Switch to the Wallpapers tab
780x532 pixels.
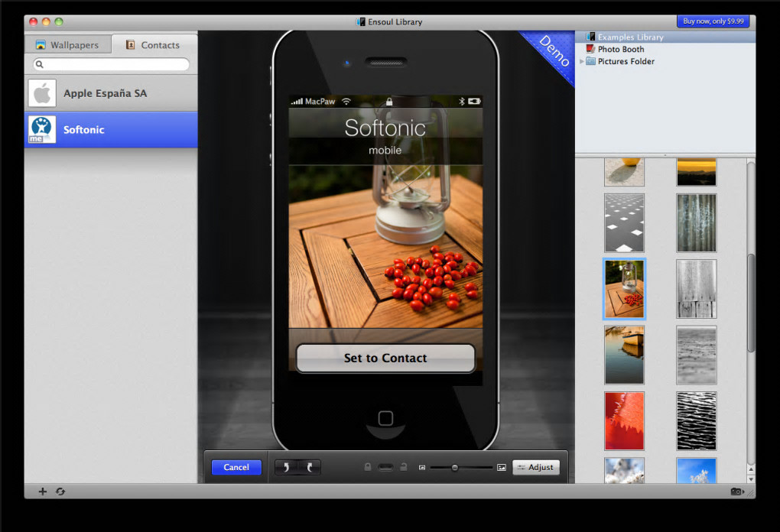[x=67, y=45]
